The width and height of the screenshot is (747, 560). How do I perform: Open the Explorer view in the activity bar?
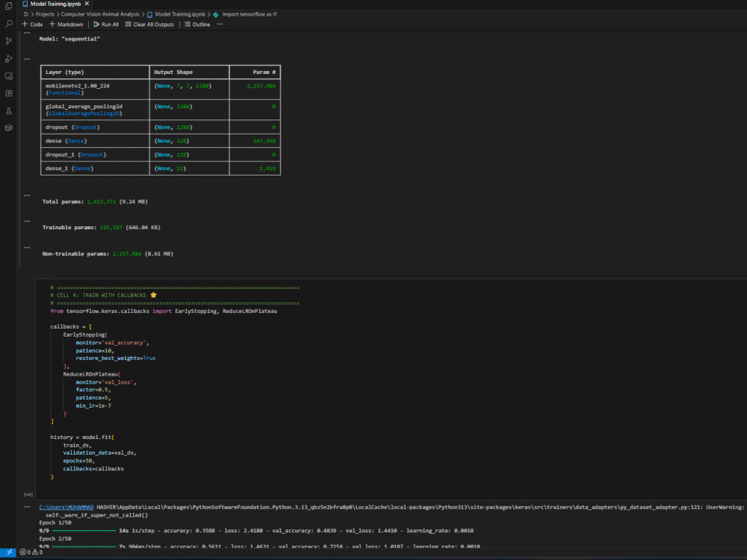(x=8, y=6)
